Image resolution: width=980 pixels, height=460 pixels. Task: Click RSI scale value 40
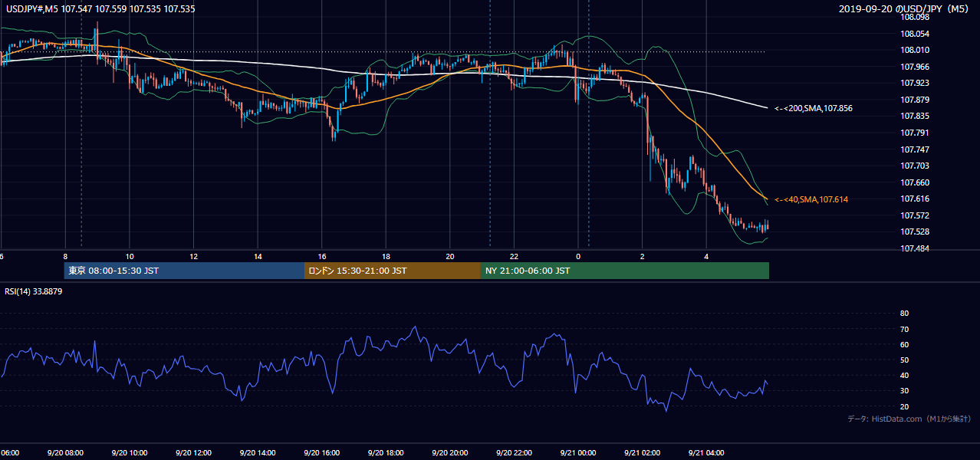(904, 376)
